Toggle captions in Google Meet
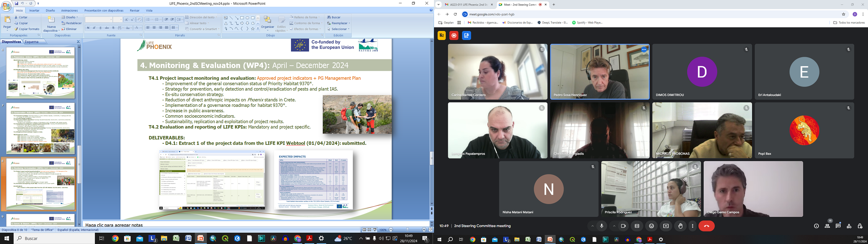 click(637, 226)
